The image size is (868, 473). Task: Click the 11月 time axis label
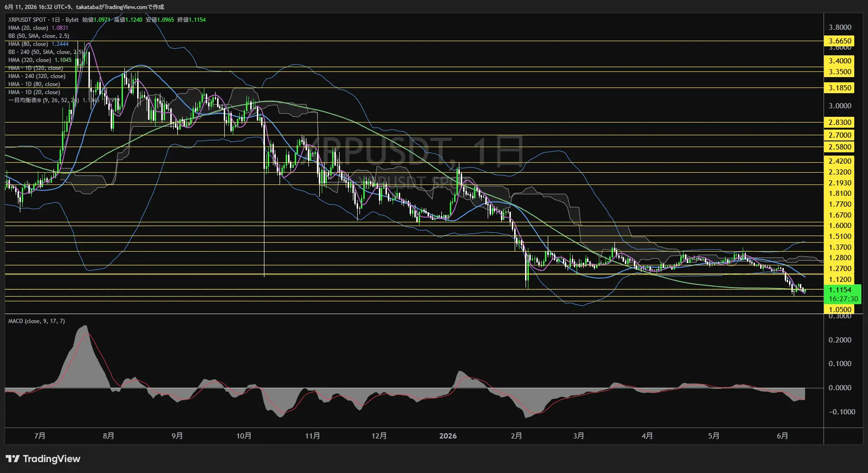point(312,436)
